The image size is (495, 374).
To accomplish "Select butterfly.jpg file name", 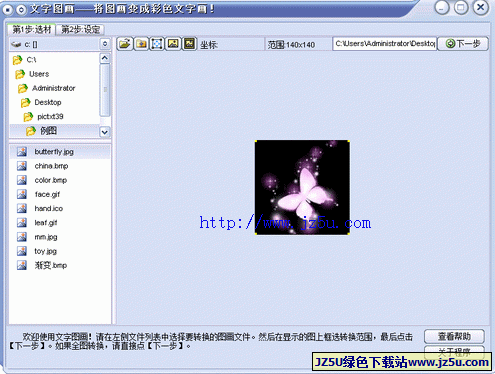I will (54, 152).
